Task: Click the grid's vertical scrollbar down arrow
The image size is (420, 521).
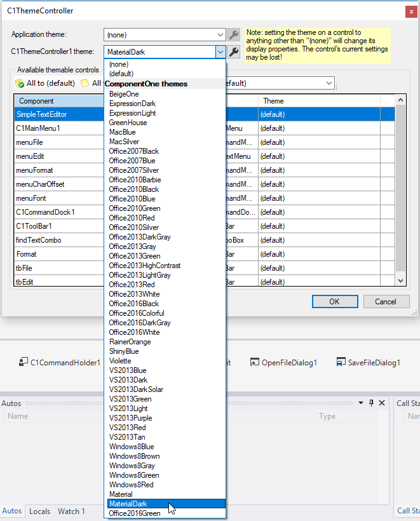Action: pyautogui.click(x=400, y=280)
